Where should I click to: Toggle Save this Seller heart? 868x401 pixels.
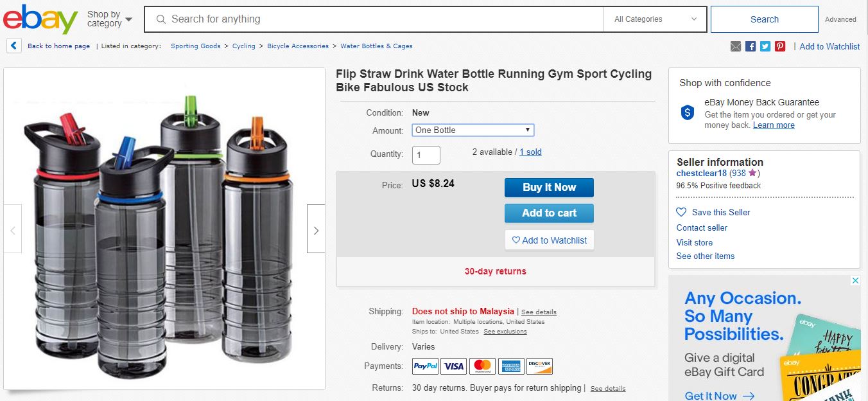click(x=681, y=212)
